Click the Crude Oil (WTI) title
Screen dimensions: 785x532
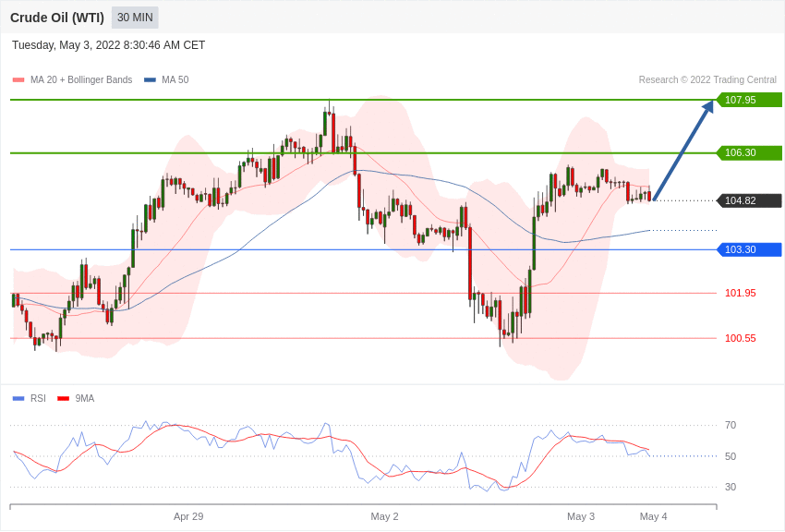[x=57, y=18]
